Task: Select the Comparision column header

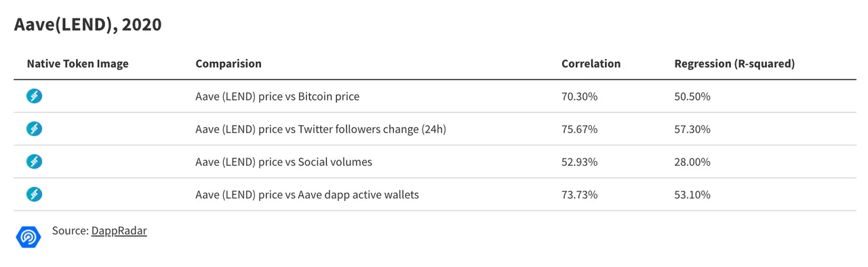Action: (x=229, y=64)
